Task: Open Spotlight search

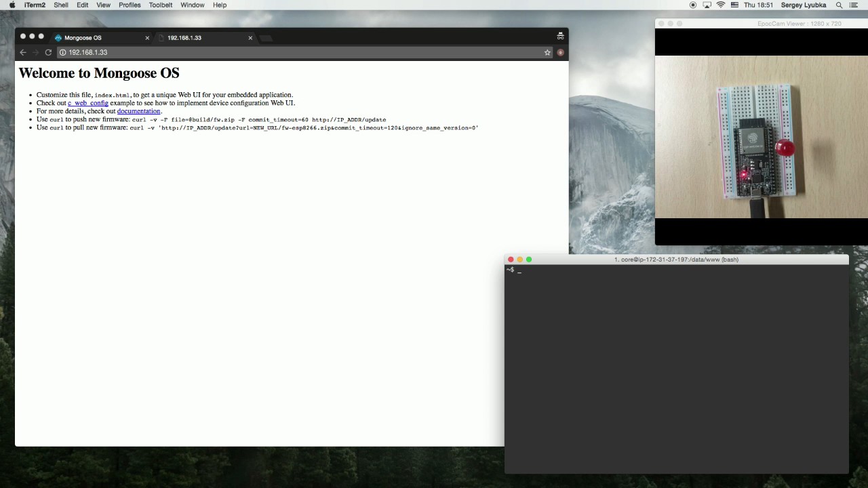Action: coord(839,5)
